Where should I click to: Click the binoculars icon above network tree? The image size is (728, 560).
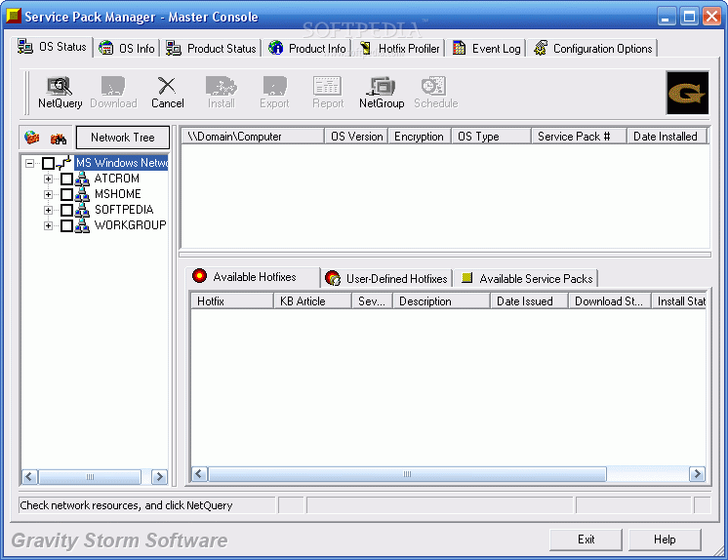click(x=59, y=139)
